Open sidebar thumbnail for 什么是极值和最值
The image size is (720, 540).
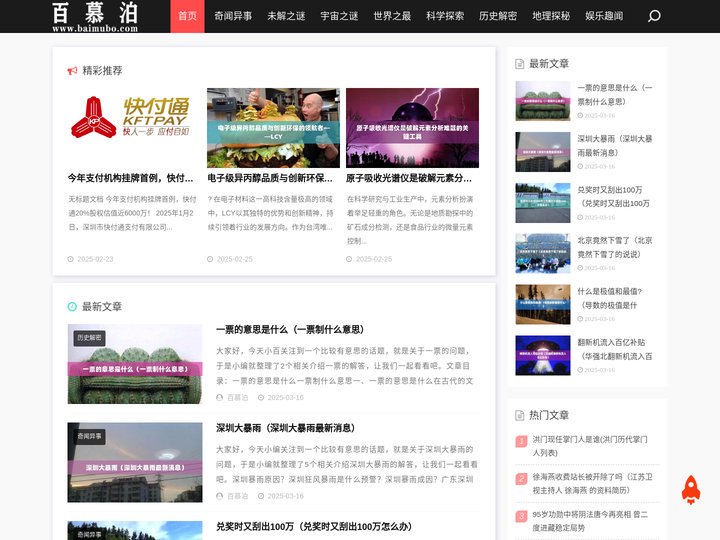pos(543,304)
